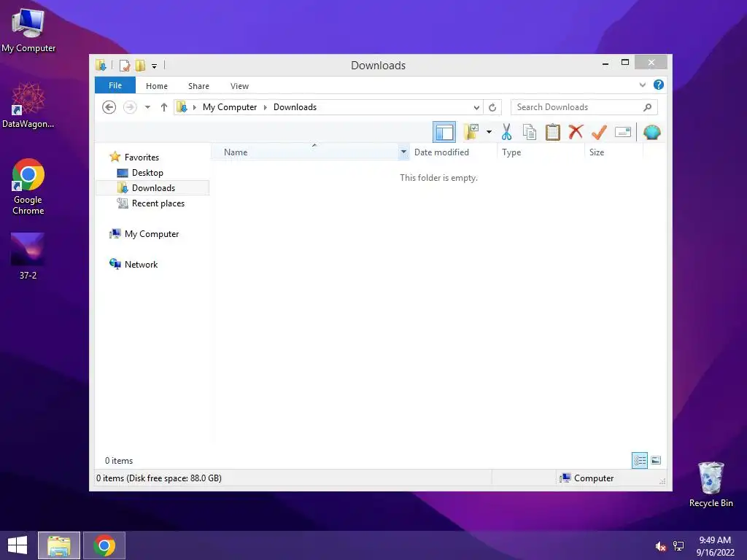Open the recent locations dropdown arrow
The height and width of the screenshot is (560, 747).
(147, 107)
